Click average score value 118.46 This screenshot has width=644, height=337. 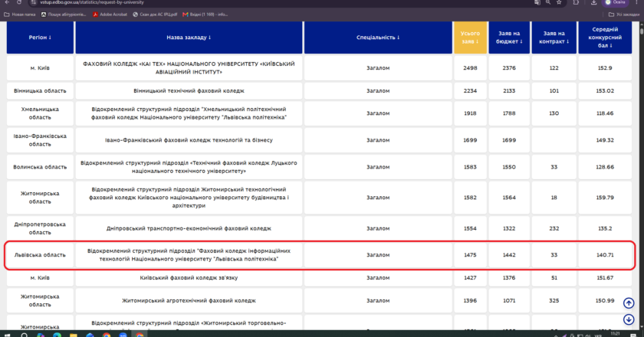coord(605,113)
